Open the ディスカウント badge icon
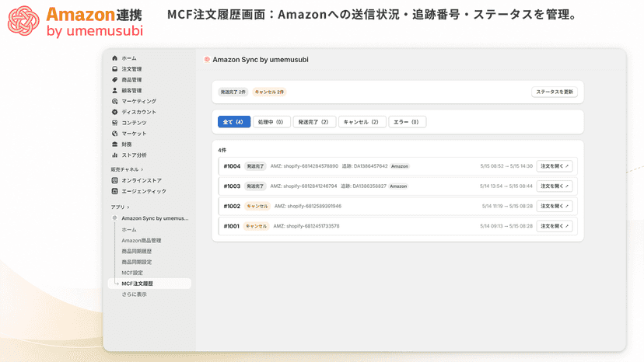Screen dimensions: 644x362 tap(114, 112)
